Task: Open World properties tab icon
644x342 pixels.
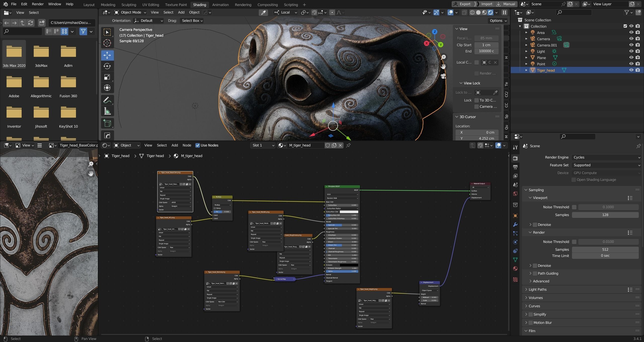Action: [x=515, y=193]
